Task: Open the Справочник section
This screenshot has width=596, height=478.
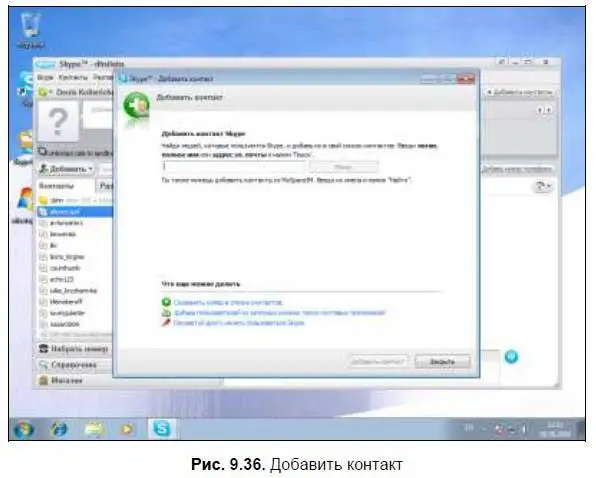Action: (74, 365)
